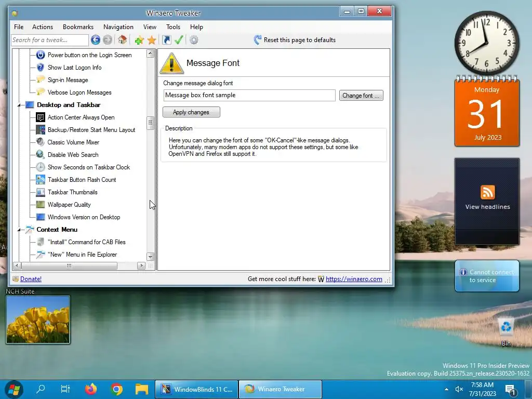
Task: Collapse the Context Menu tree node
Action: 19,230
